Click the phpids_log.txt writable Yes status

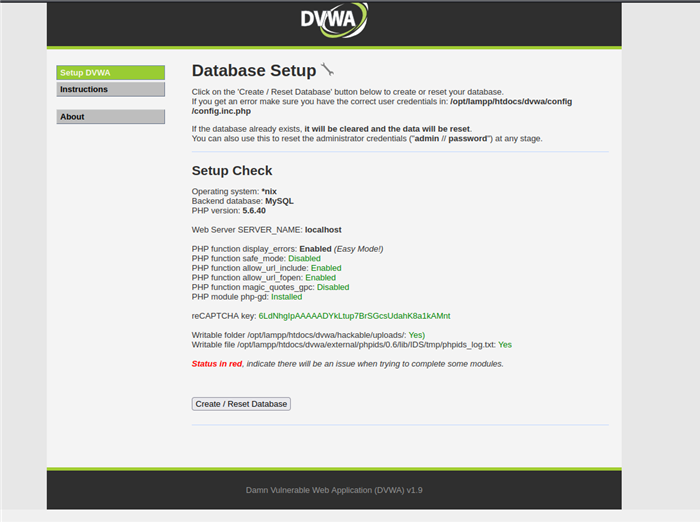coord(505,345)
